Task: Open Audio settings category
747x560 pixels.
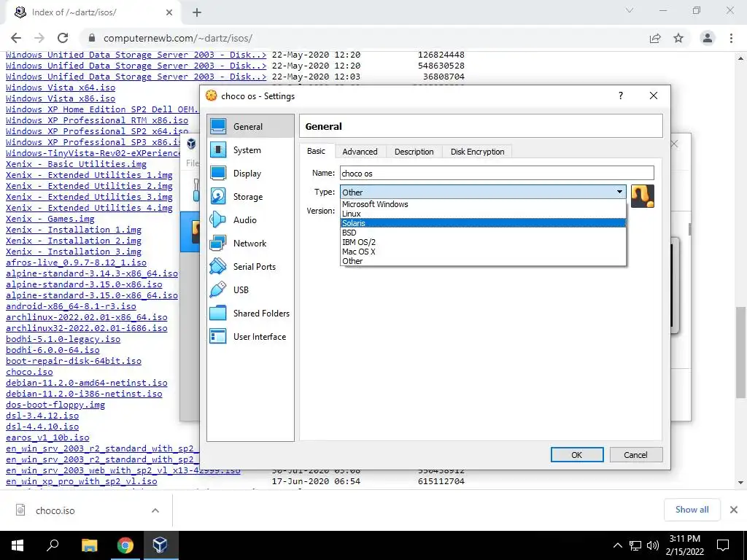Action: click(251, 220)
